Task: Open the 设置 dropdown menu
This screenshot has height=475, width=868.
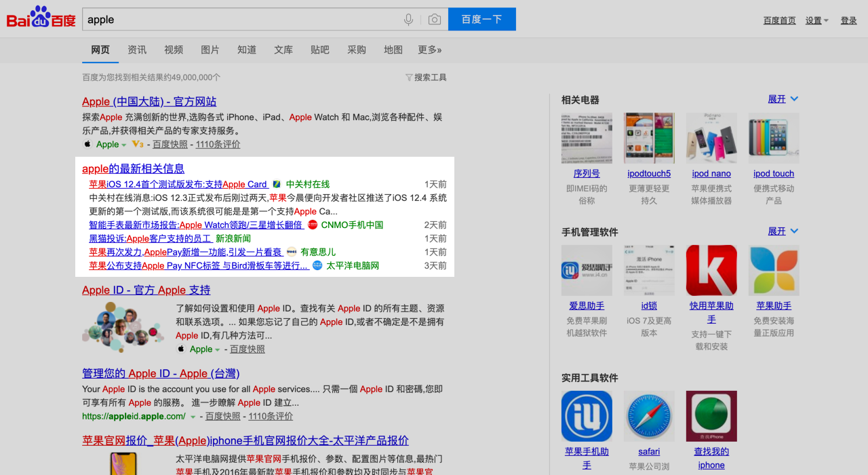Action: coord(817,20)
